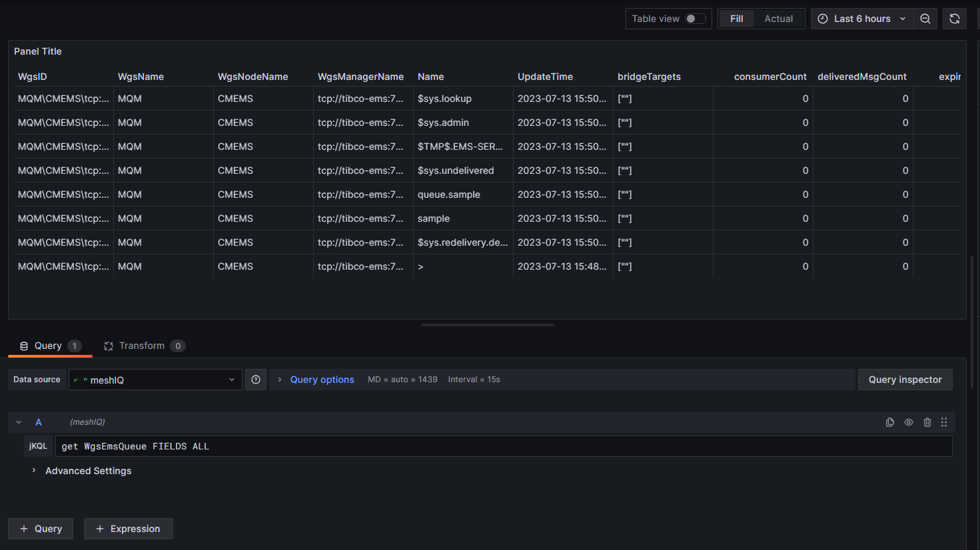
Task: Click the consumerCount column header
Action: (x=770, y=77)
